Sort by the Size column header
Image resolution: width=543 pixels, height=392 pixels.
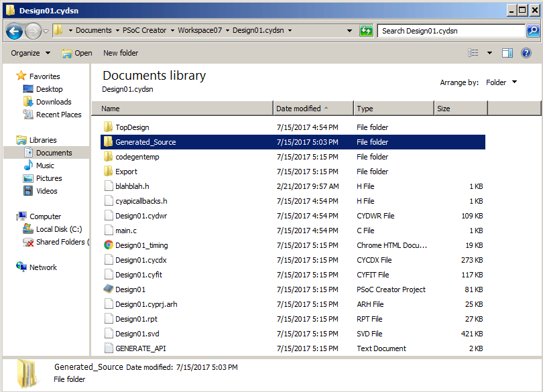click(461, 109)
